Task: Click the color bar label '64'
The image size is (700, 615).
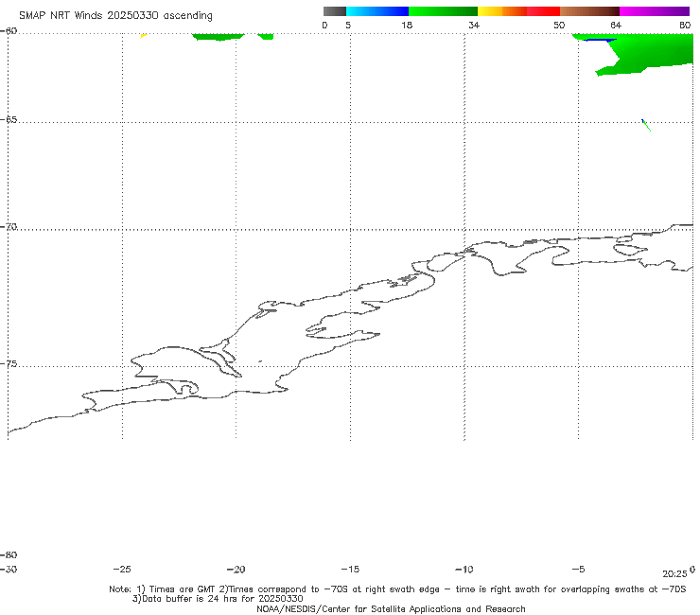Action: point(616,25)
